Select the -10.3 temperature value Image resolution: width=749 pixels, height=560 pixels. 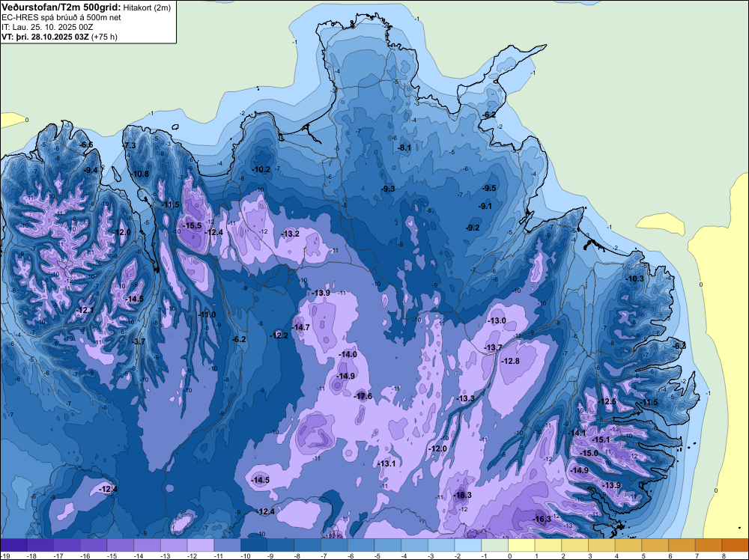click(x=635, y=279)
